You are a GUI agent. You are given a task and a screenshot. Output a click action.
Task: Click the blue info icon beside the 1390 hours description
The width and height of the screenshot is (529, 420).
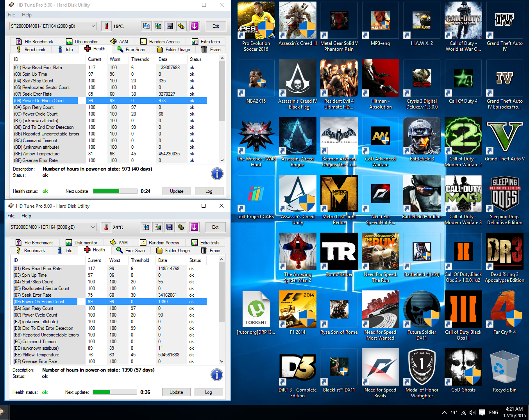coord(217,375)
